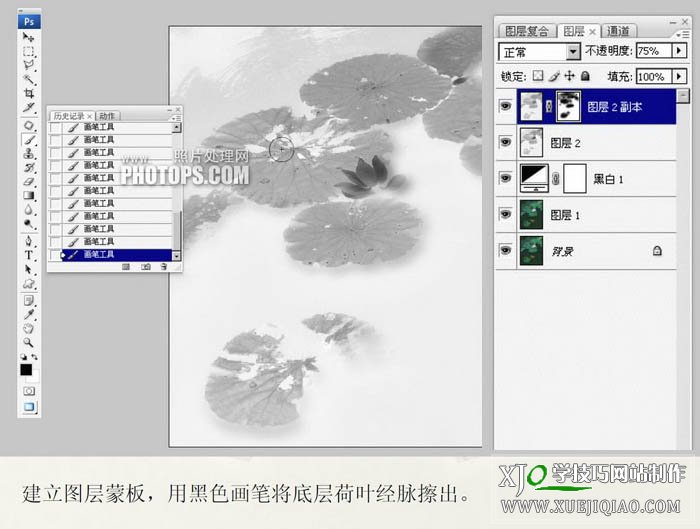700x529 pixels.
Task: Select the Hand tool
Action: [29, 329]
